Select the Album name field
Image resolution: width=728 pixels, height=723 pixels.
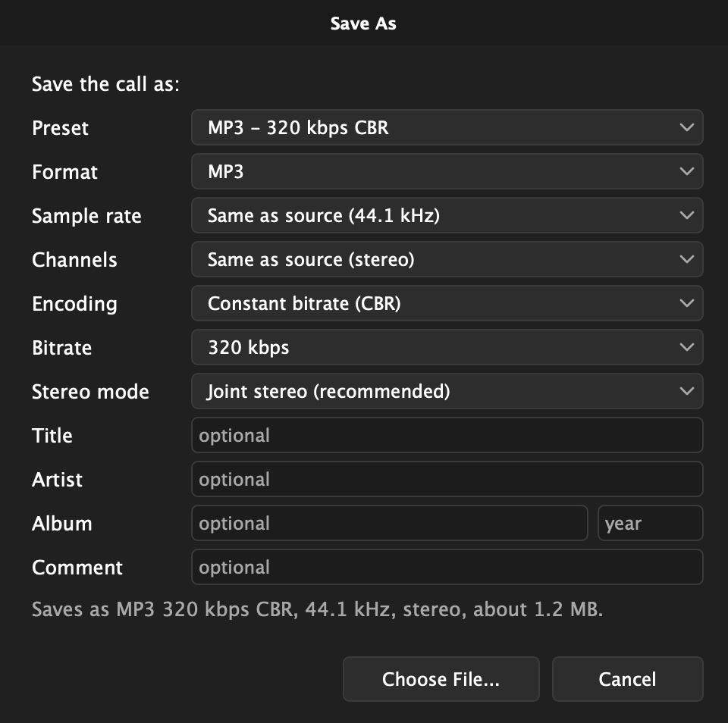390,523
